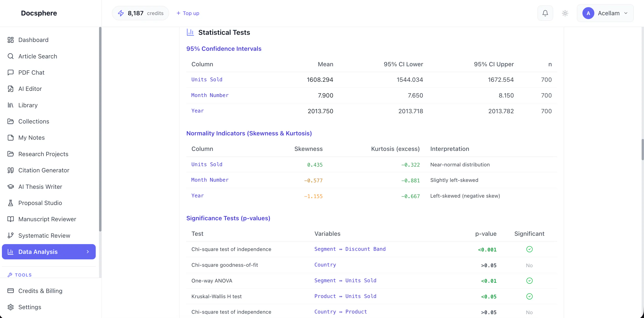The image size is (644, 318).
Task: Open Settings link
Action: tap(49, 307)
